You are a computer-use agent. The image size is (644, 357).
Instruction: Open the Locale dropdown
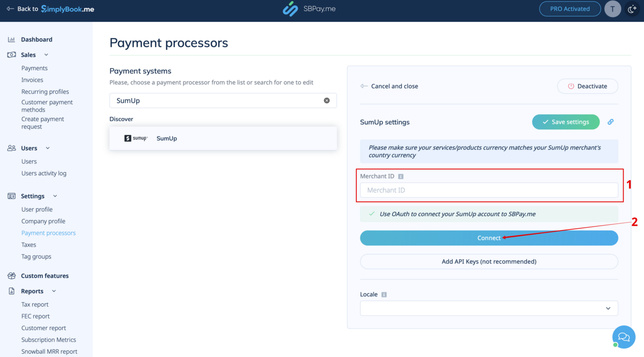(488, 308)
